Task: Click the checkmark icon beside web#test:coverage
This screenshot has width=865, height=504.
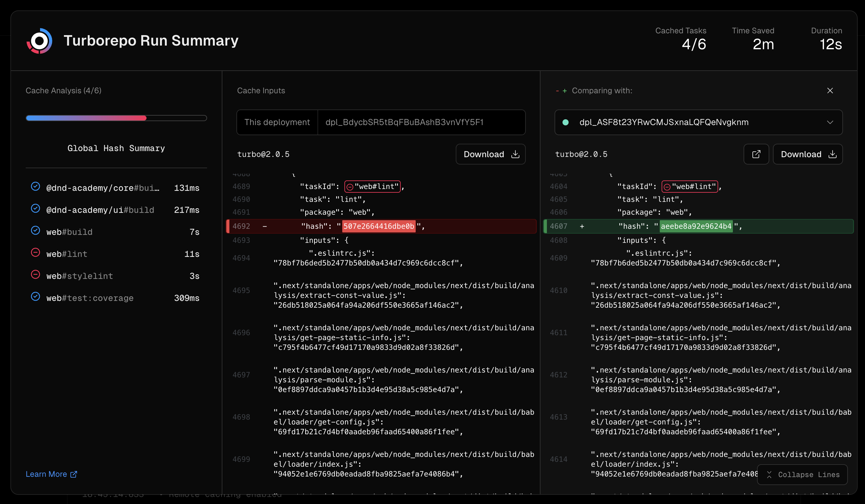Action: click(x=35, y=297)
